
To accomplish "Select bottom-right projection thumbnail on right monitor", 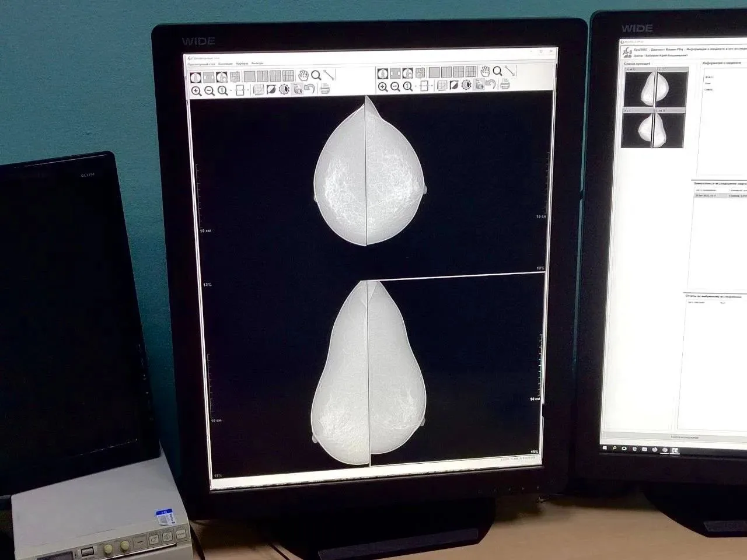I will (x=669, y=128).
